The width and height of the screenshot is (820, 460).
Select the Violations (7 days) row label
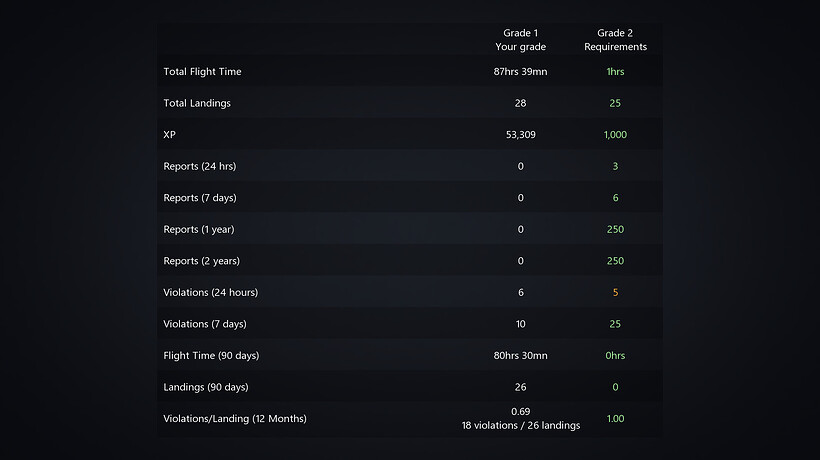205,324
